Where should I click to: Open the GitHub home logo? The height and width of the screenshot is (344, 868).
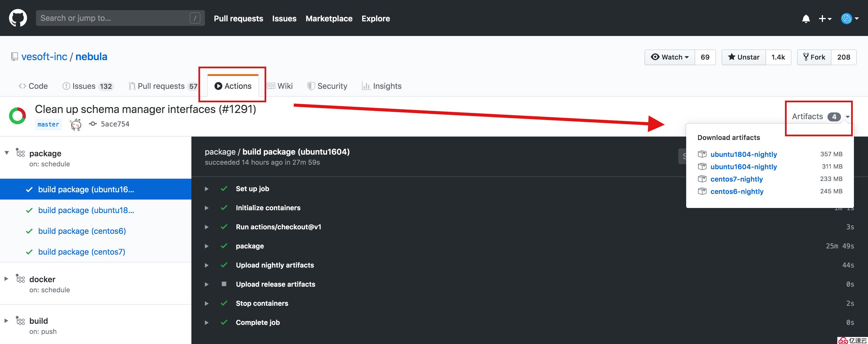coord(18,18)
